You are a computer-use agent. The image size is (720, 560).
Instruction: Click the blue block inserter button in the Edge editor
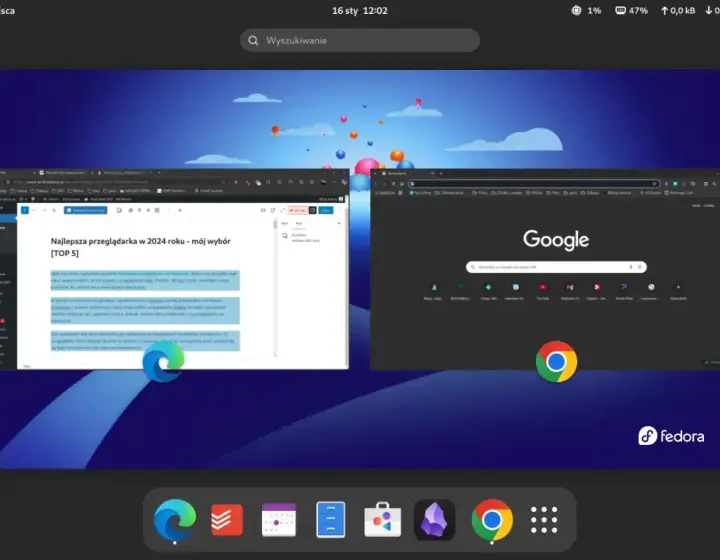[25, 210]
